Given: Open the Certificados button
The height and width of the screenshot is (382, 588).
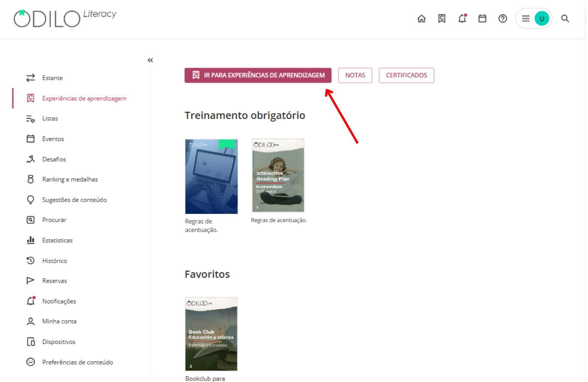Looking at the screenshot, I should pos(406,75).
